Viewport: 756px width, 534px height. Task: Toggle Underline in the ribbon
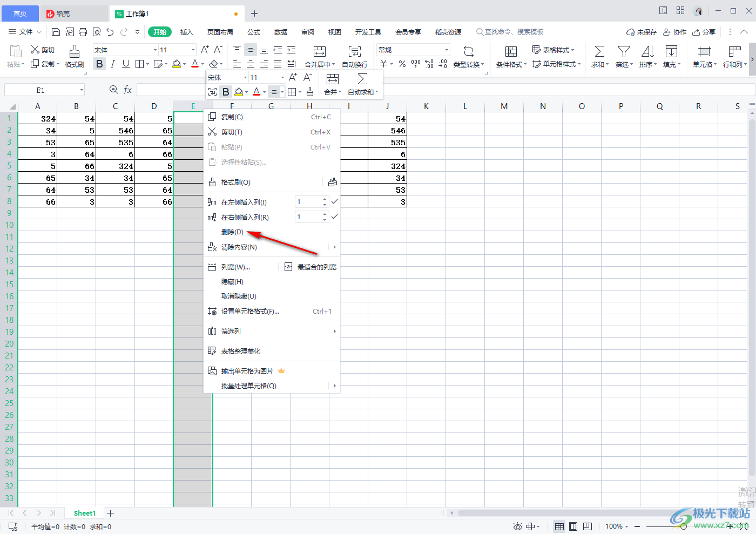tap(126, 64)
